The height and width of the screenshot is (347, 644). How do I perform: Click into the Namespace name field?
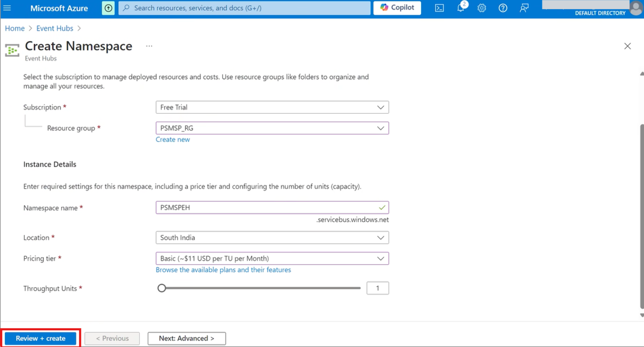[267, 208]
